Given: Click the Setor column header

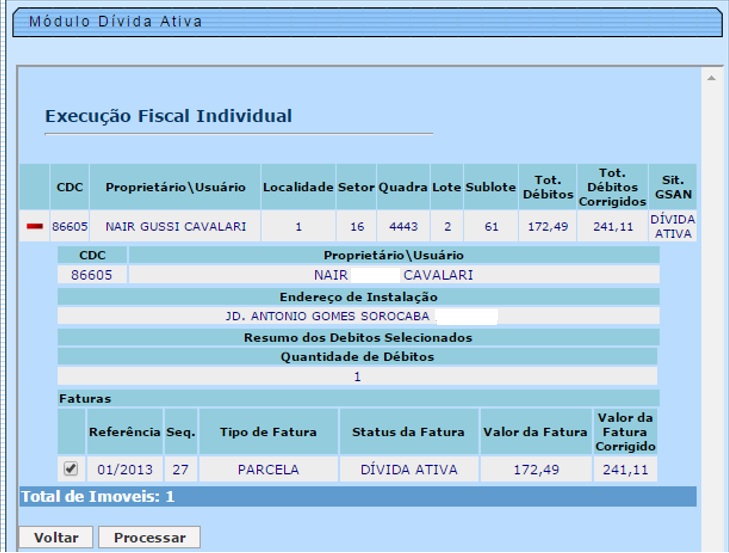Looking at the screenshot, I should [x=355, y=187].
